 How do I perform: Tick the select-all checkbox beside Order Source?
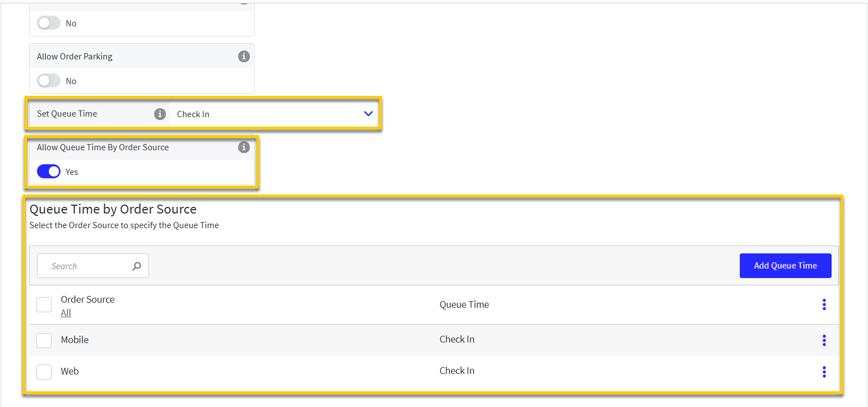click(x=44, y=305)
